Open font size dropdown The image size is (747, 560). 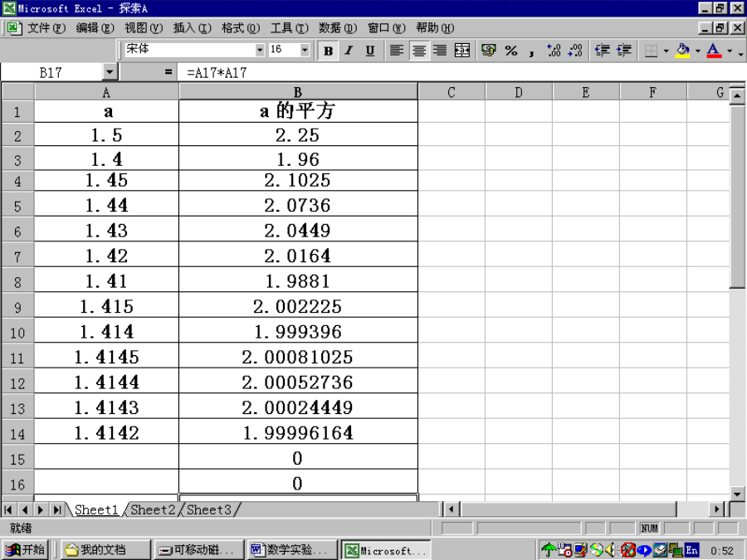point(305,50)
